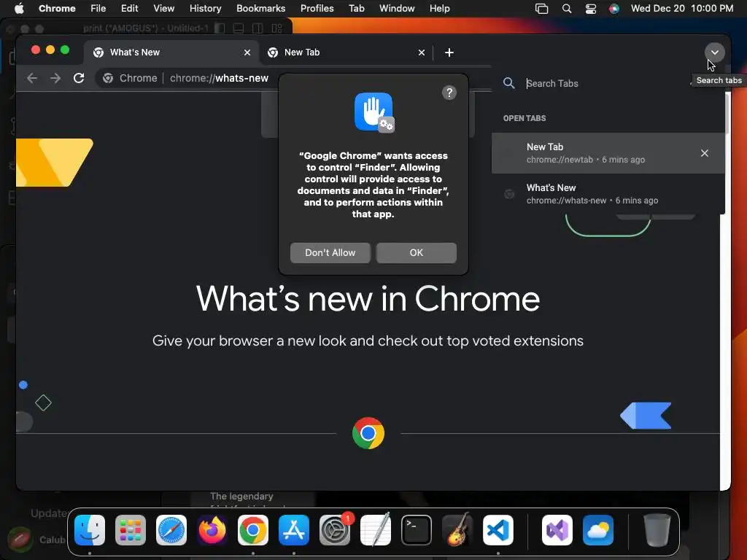Click the Chrome site info chip in address bar
This screenshot has height=560, width=747.
130,78
